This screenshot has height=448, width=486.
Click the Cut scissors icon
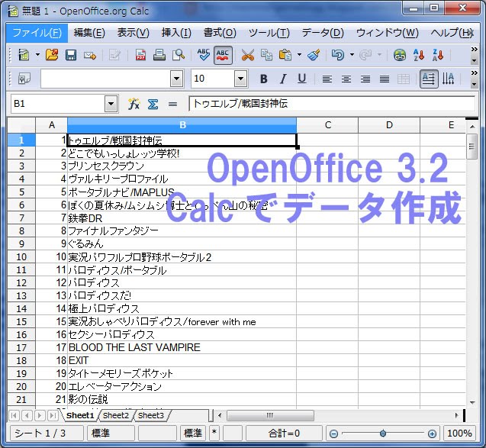(x=248, y=55)
